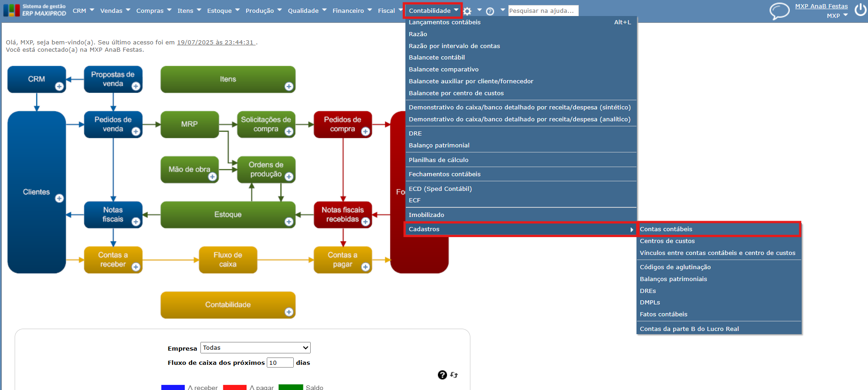Expand the Vendas menu

[115, 11]
